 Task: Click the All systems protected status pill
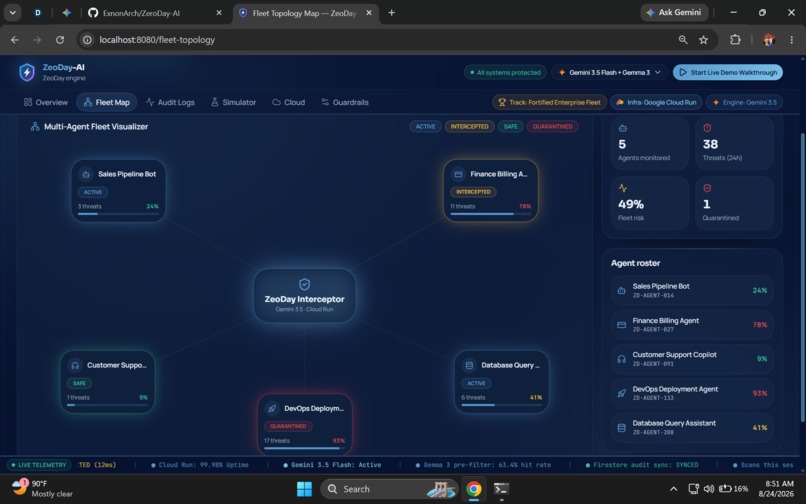[x=505, y=73]
